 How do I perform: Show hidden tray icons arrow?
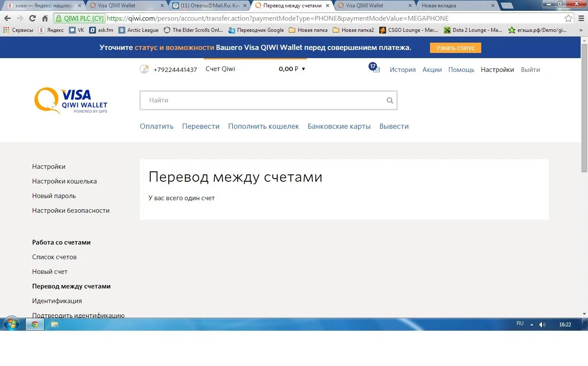[x=532, y=325]
